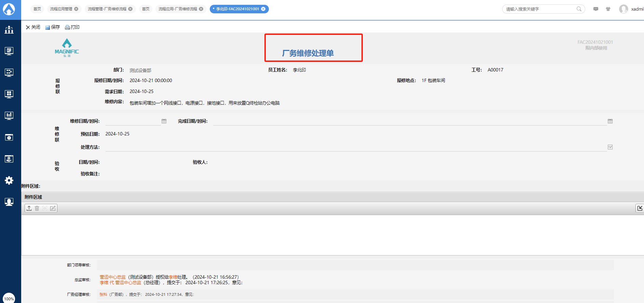This screenshot has width=644, height=303.
Task: Click the 预估日期 value 2024-10-25
Action: coord(118,134)
